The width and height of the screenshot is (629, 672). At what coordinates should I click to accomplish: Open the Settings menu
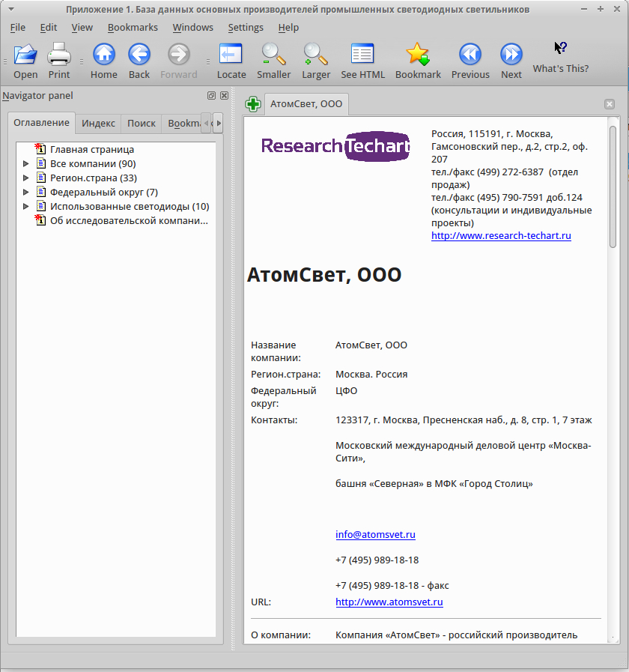pos(246,28)
